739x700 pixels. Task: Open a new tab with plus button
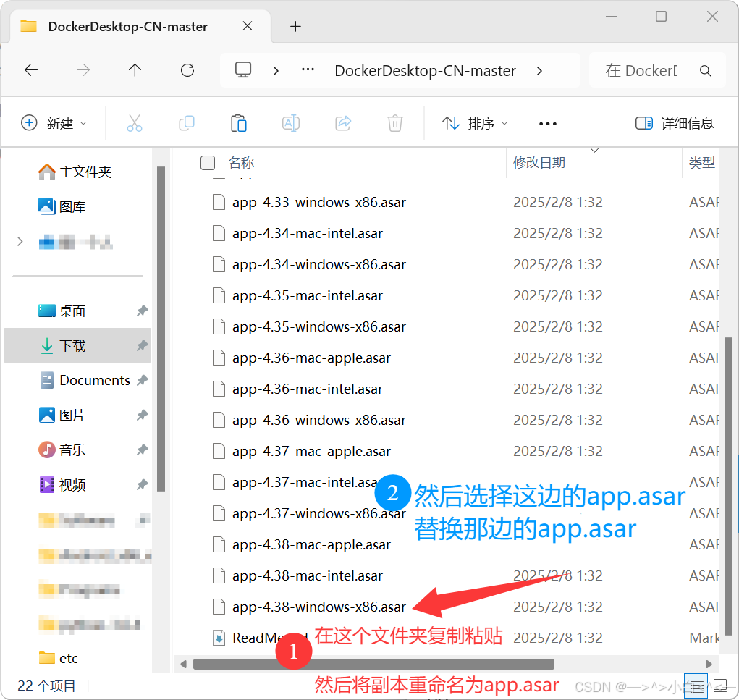click(295, 26)
